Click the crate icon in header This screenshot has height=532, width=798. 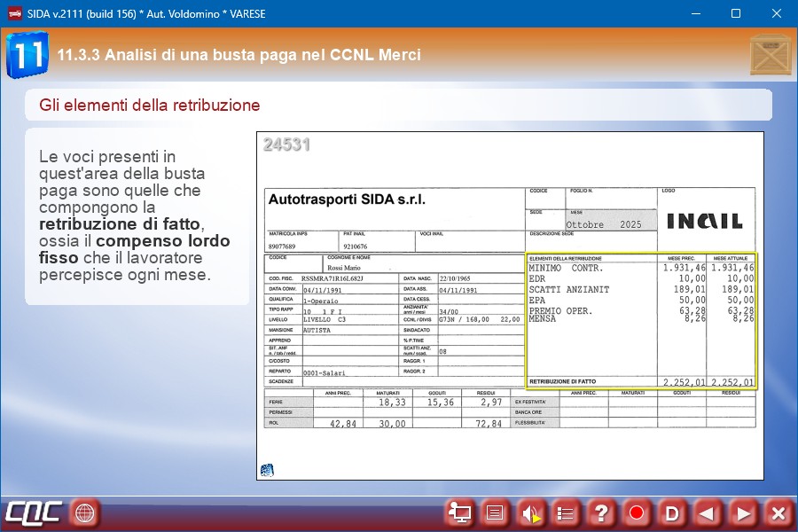pos(769,55)
